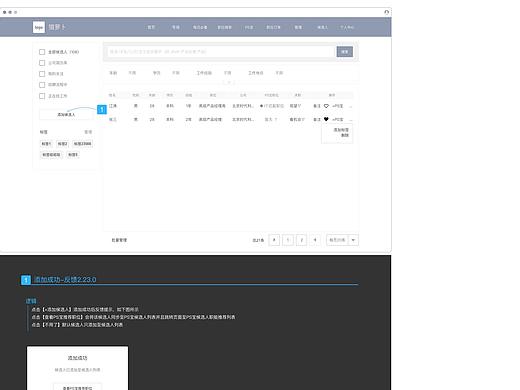520x390 pixels.
Task: Click the button in the 添加成功 dialog
Action: pyautogui.click(x=77, y=387)
